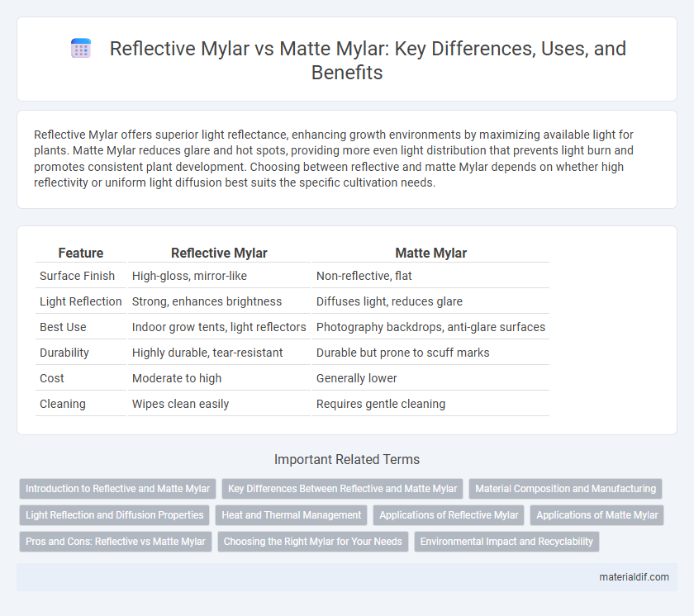The image size is (694, 616).
Task: Select 'Material Composition and Manufacturing' tag
Action: (x=566, y=489)
